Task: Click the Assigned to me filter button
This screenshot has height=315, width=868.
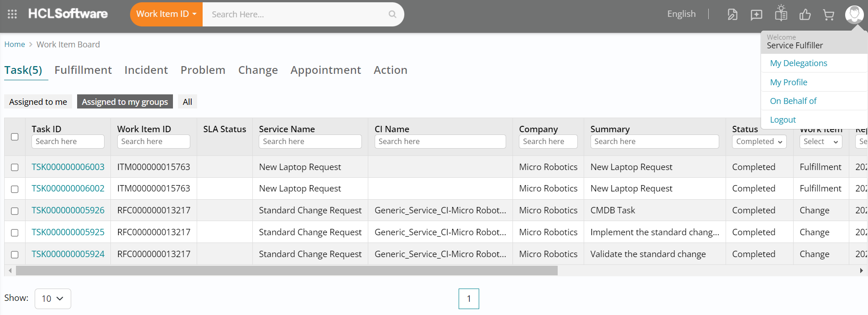Action: (x=38, y=102)
